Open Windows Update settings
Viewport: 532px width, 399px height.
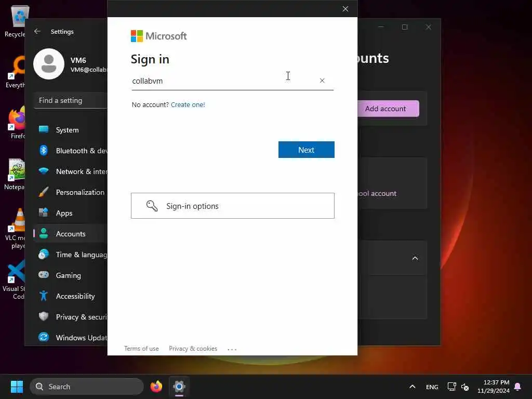click(x=70, y=337)
